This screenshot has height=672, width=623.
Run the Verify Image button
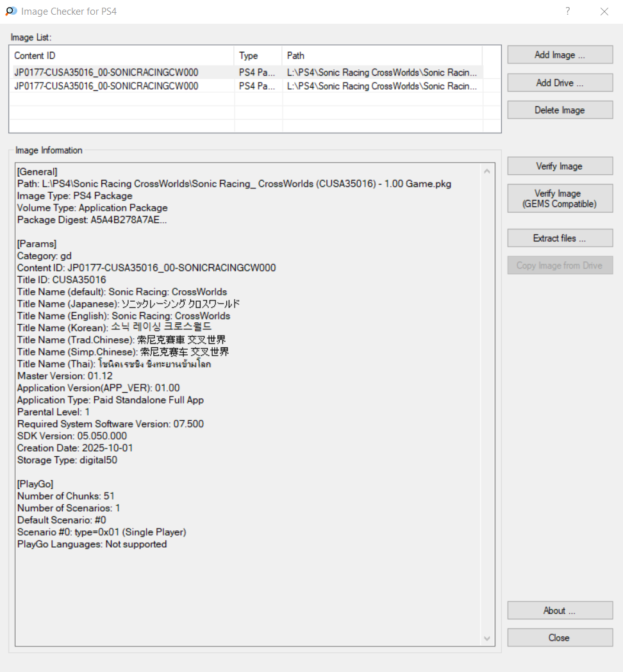point(560,167)
